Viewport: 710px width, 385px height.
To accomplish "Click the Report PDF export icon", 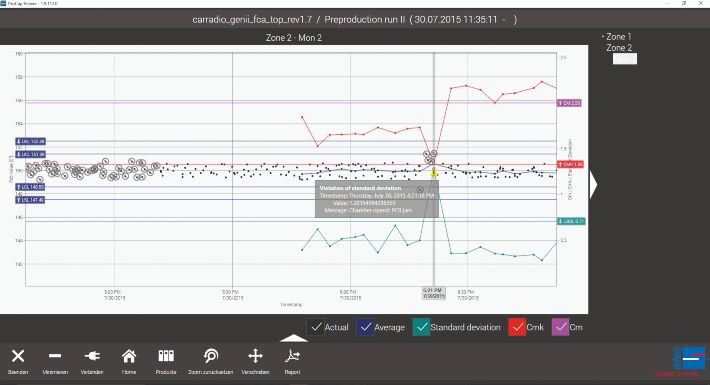I will tap(292, 356).
